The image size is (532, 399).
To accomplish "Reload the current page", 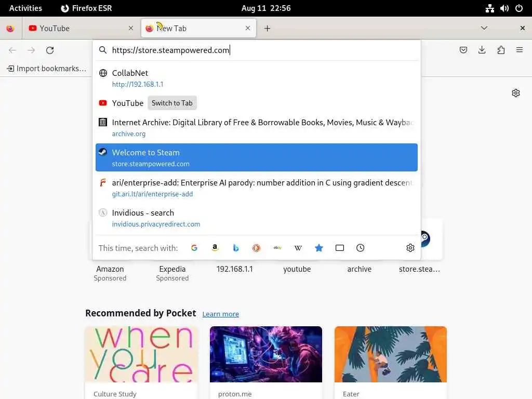I will pos(50,50).
